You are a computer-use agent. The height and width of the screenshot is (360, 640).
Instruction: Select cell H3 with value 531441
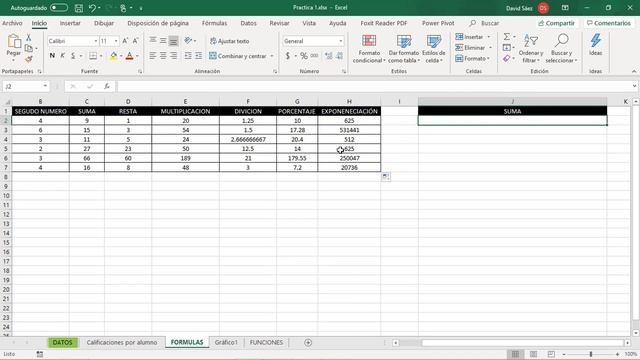pyautogui.click(x=349, y=130)
